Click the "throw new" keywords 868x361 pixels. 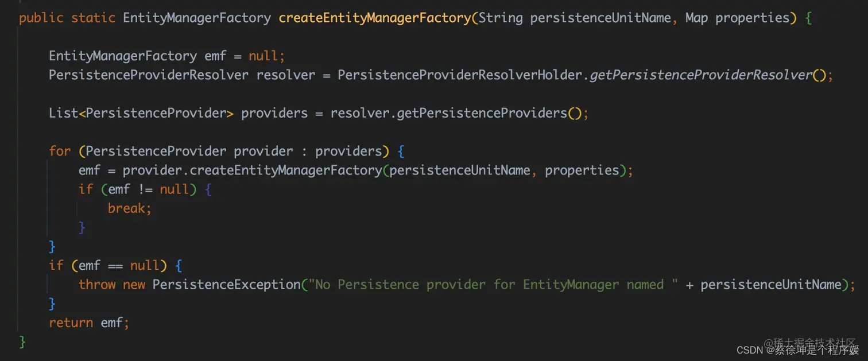(x=112, y=285)
